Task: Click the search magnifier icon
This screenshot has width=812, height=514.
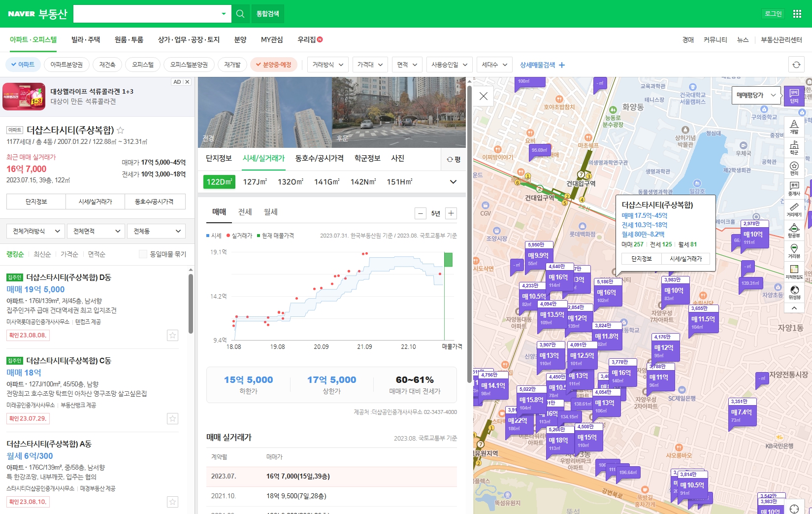Action: [x=240, y=14]
